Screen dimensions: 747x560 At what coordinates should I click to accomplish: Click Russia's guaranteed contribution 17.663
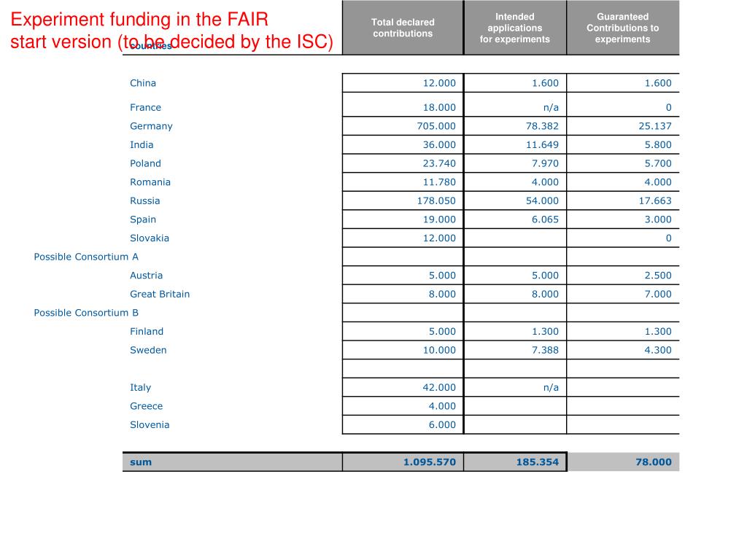tap(655, 201)
